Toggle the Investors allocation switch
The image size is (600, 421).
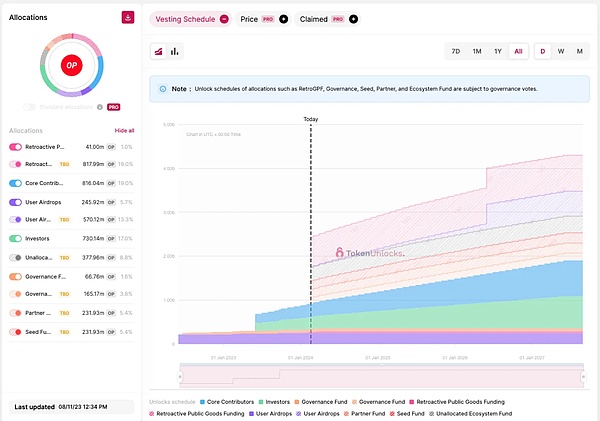click(15, 238)
